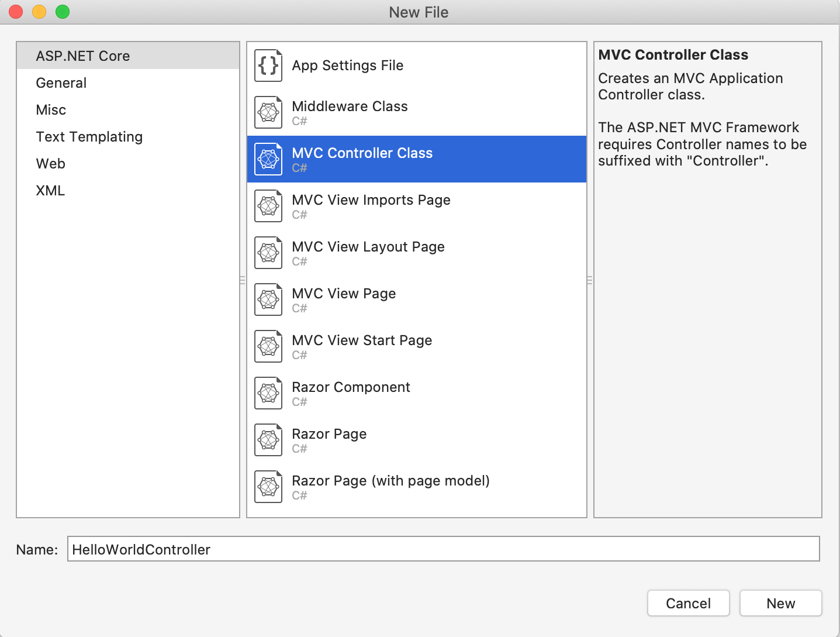The image size is (840, 637).
Task: Select the Razor Component icon
Action: (268, 393)
